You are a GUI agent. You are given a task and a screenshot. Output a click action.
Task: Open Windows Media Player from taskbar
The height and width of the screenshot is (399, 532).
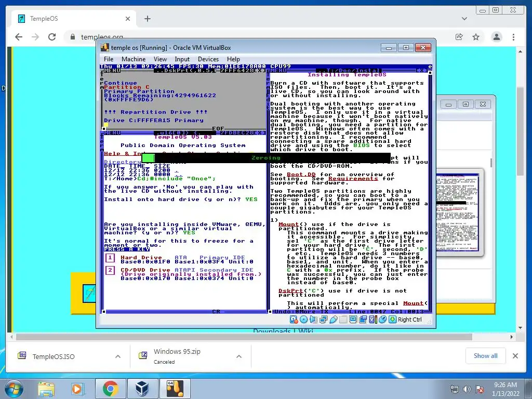tap(77, 389)
